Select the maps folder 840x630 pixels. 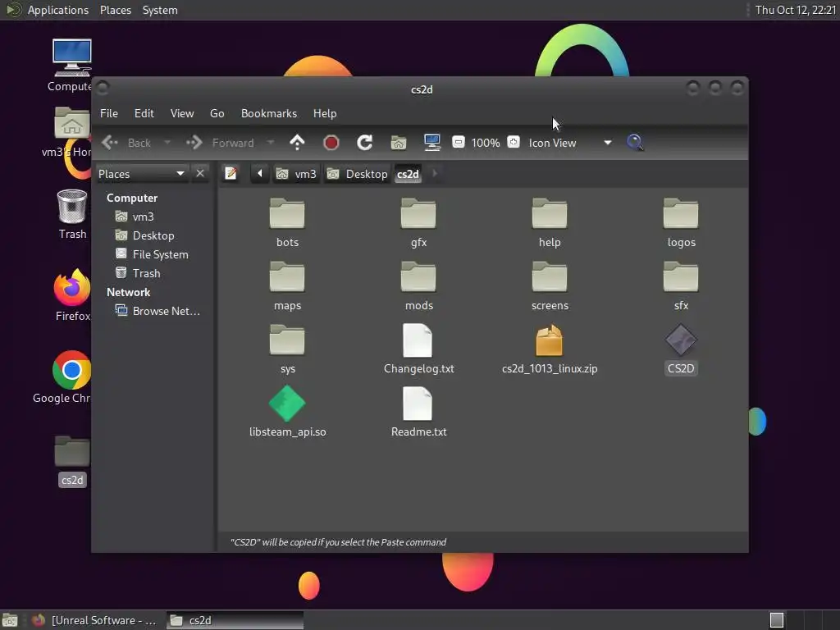pyautogui.click(x=287, y=286)
